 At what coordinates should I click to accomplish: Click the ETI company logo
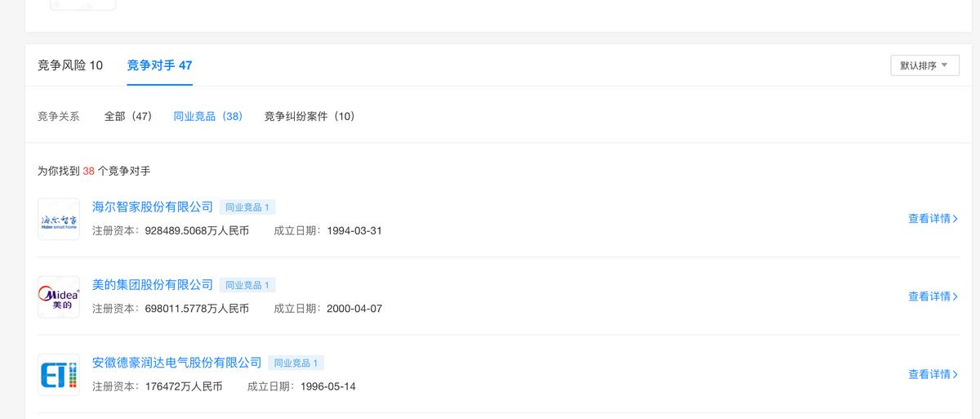point(59,375)
